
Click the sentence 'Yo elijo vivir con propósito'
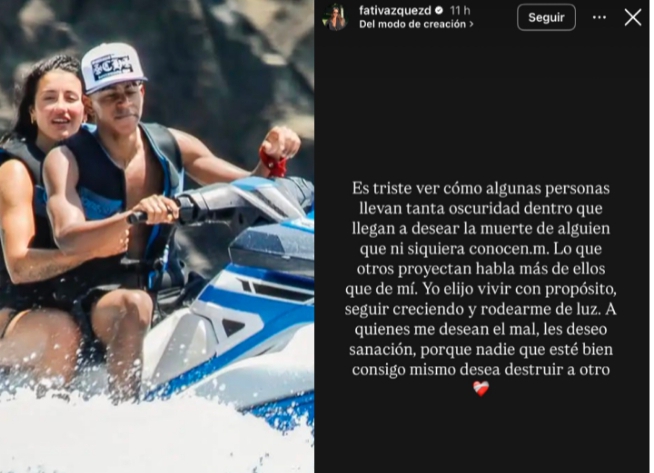pos(518,289)
